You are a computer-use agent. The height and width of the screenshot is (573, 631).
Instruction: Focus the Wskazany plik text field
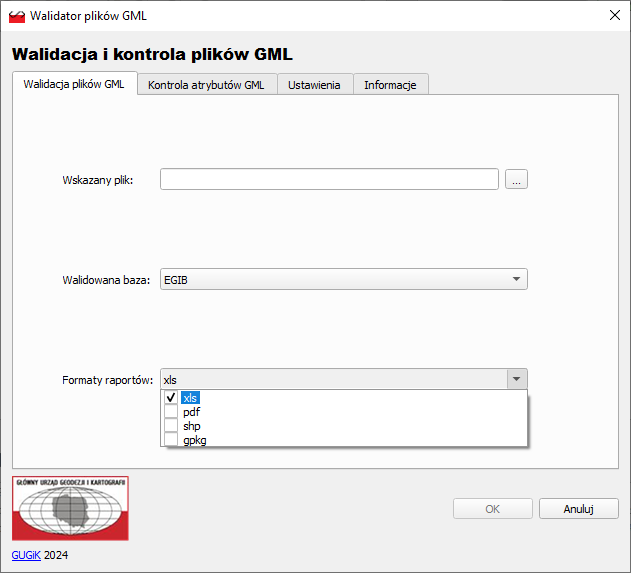[329, 179]
